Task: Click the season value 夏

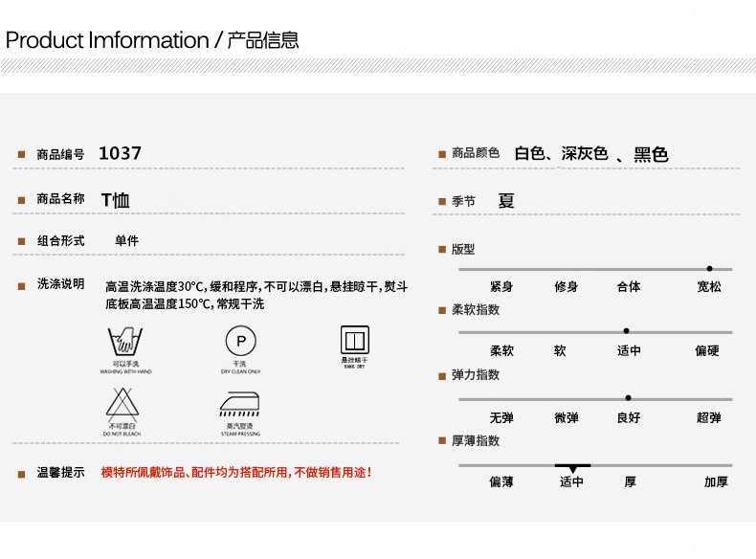Action: (x=506, y=200)
